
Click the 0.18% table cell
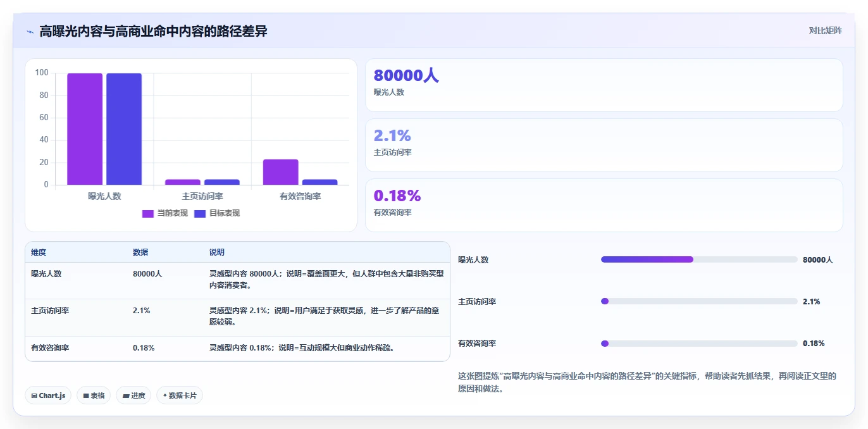pyautogui.click(x=144, y=347)
